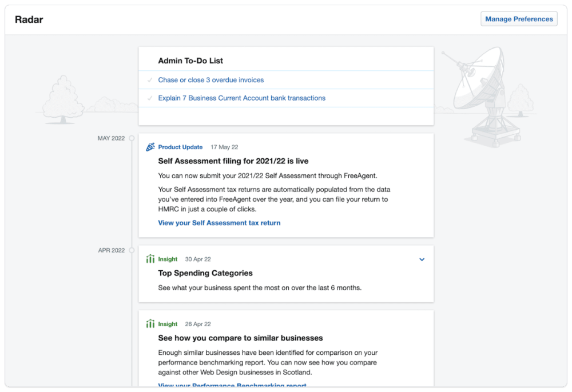
Task: Click the 17 May 22 date
Action: (x=224, y=147)
